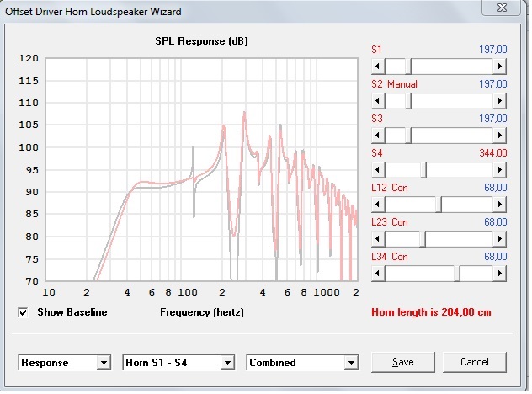This screenshot has width=532, height=394.
Task: Click the right arrow of the S4 slider
Action: pos(500,170)
